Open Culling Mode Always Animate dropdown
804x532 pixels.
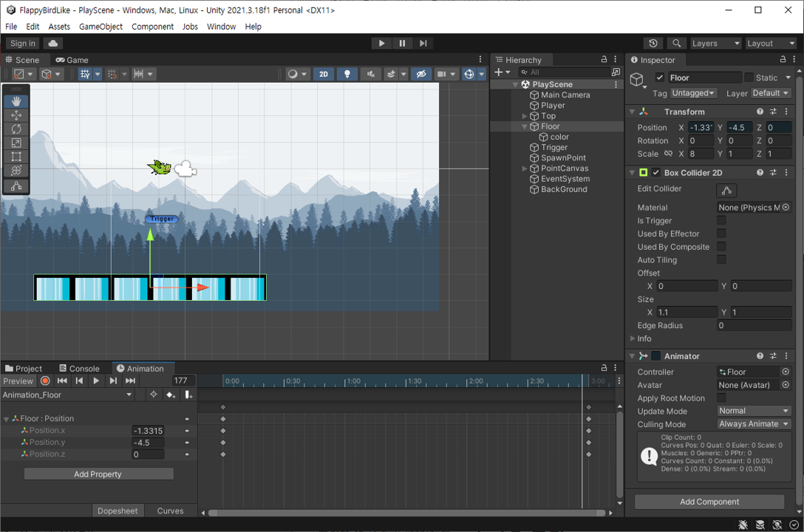[754, 424]
